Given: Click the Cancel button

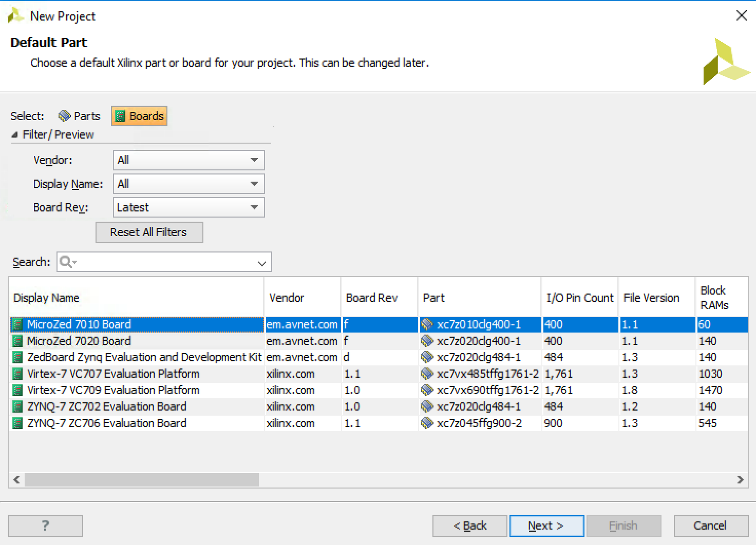Looking at the screenshot, I should pos(711,525).
